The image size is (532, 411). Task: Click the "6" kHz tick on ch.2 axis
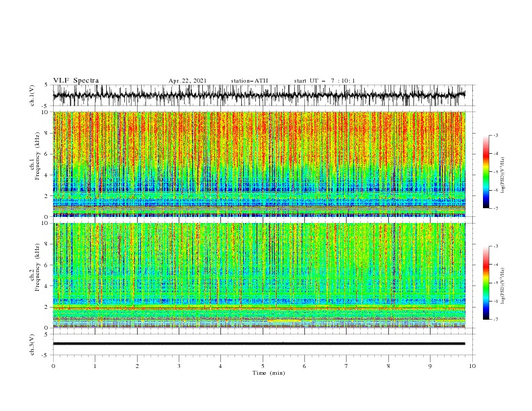(48, 265)
